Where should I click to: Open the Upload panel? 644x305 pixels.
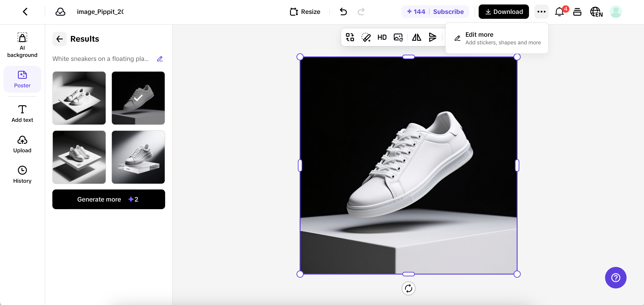click(x=22, y=144)
